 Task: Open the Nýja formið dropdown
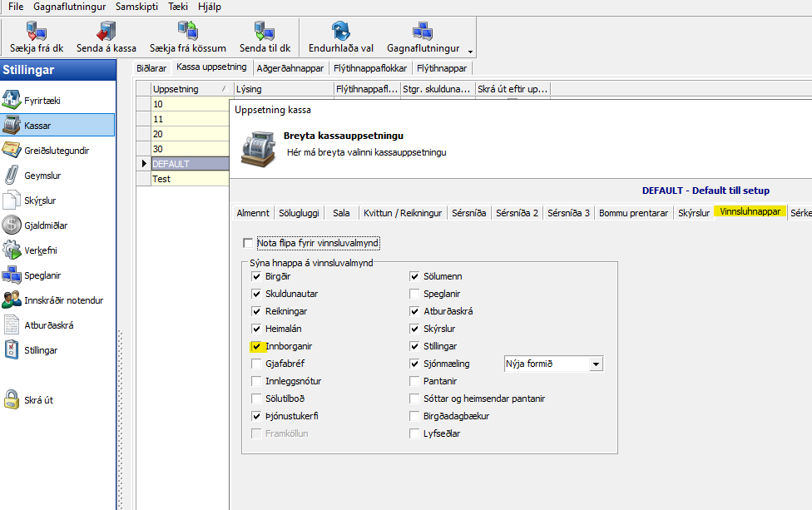pyautogui.click(x=595, y=364)
